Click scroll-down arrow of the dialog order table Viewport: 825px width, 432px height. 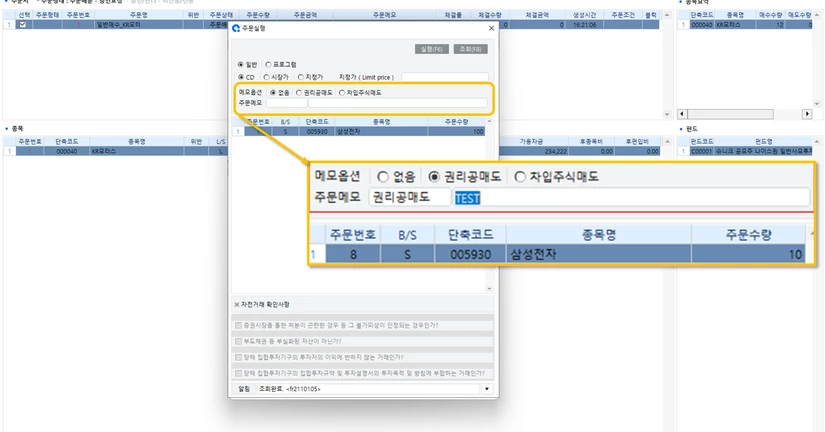[x=489, y=288]
